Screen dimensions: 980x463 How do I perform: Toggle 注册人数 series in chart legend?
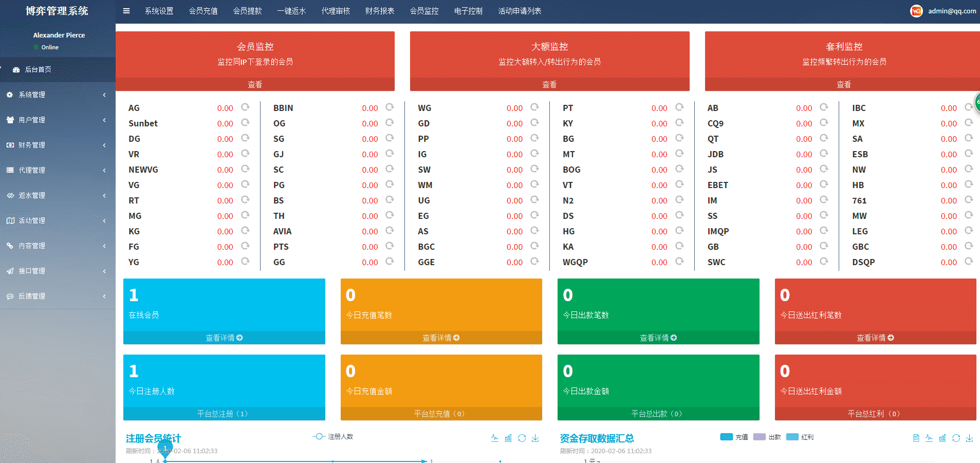[333, 436]
